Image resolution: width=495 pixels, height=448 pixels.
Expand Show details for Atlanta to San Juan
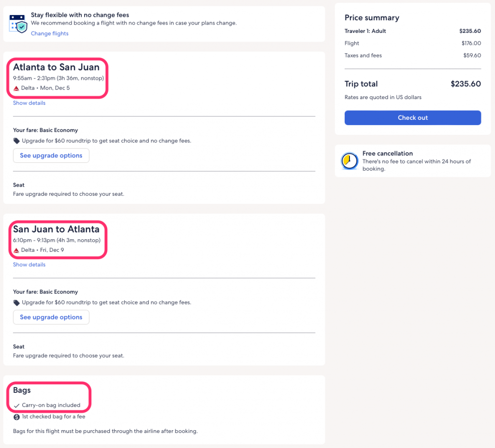pyautogui.click(x=29, y=103)
